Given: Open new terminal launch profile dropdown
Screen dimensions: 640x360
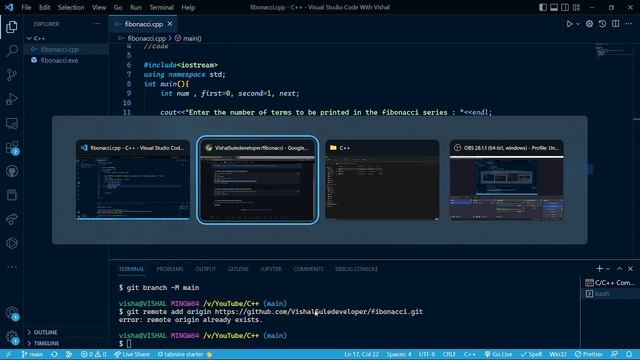Looking at the screenshot, I should pos(608,269).
